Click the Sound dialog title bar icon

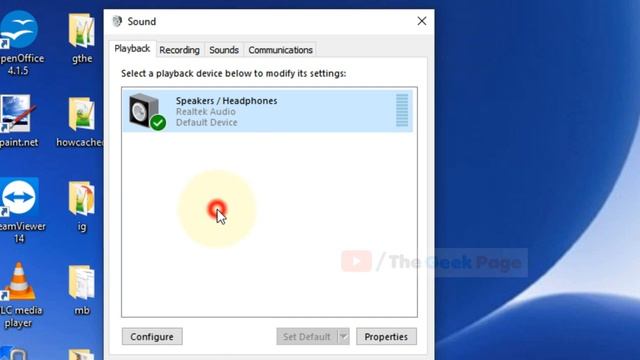point(117,21)
